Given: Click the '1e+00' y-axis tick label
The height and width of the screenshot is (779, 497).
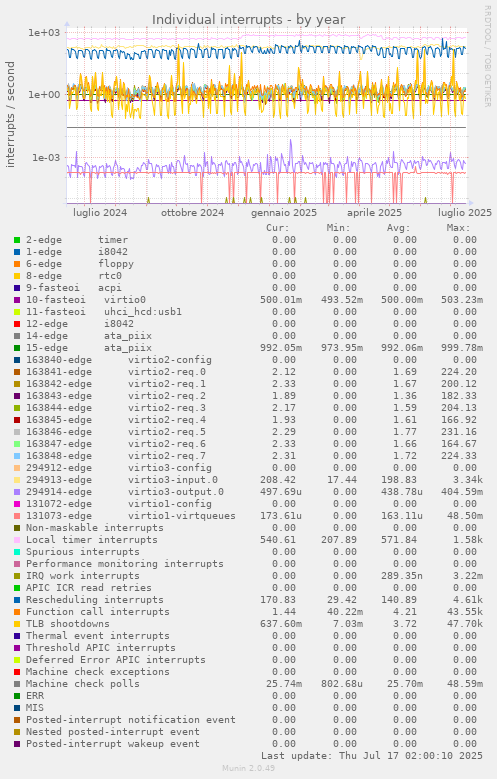Looking at the screenshot, I should 44,94.
